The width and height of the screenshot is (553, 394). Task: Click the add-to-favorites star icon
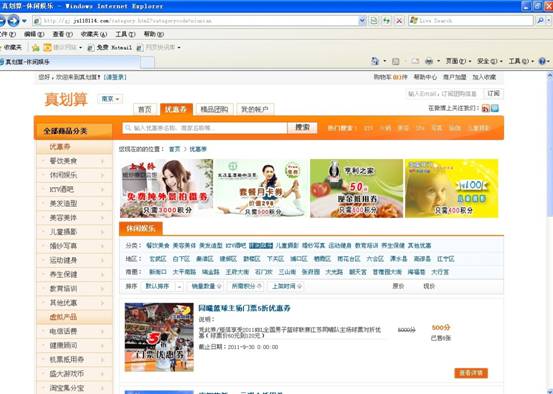coord(35,47)
